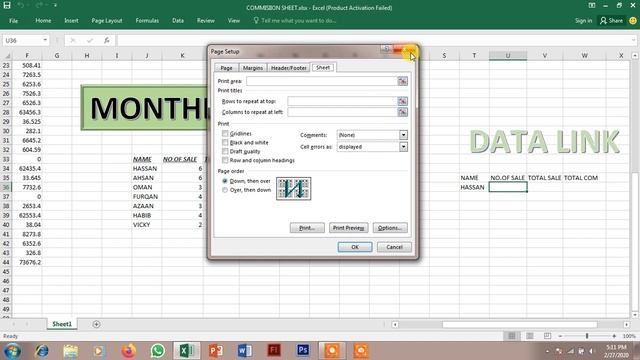Click the Save icon in title bar
640x360 pixels.
point(7,5)
